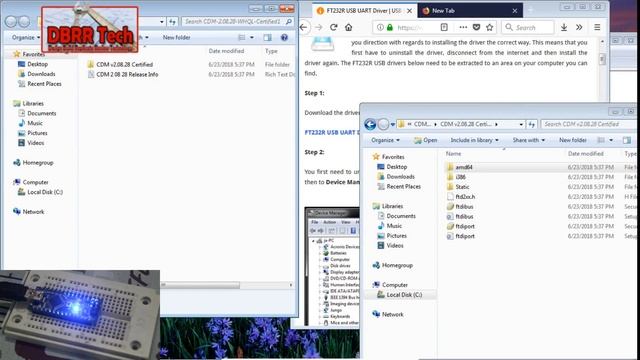Open view options dropdown arrow in the front Explorer window
Viewport: 640px width, 360px height.
[611, 140]
